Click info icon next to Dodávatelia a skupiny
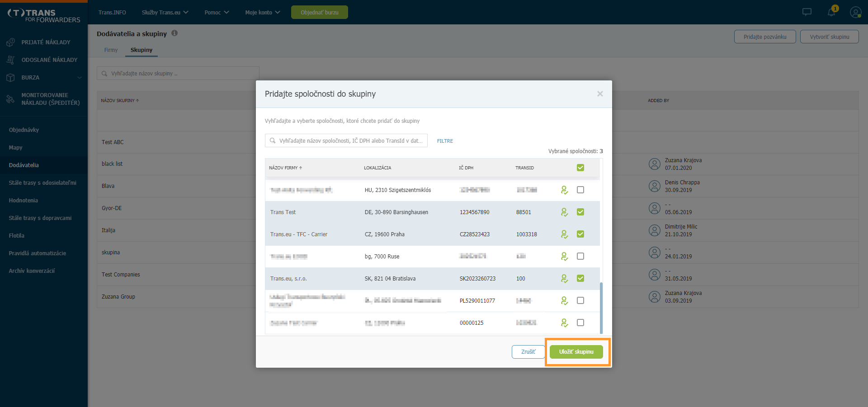Image resolution: width=868 pixels, height=407 pixels. 175,33
